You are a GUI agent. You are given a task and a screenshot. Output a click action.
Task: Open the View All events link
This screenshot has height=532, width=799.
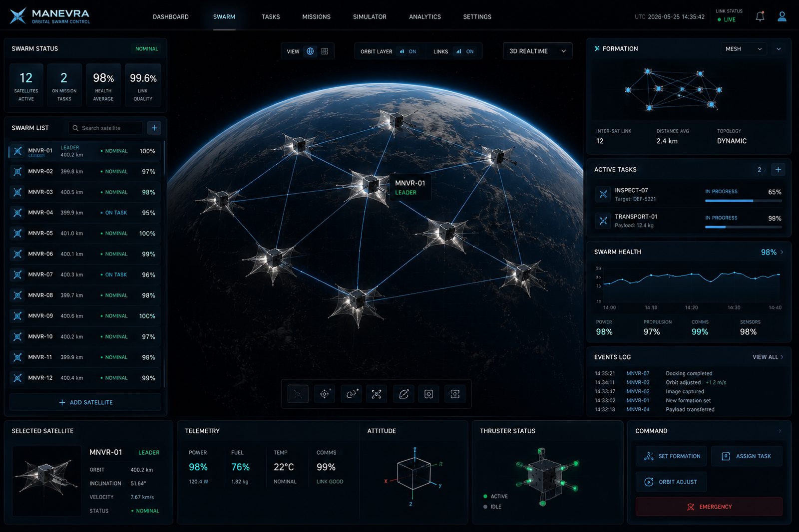[x=768, y=357]
